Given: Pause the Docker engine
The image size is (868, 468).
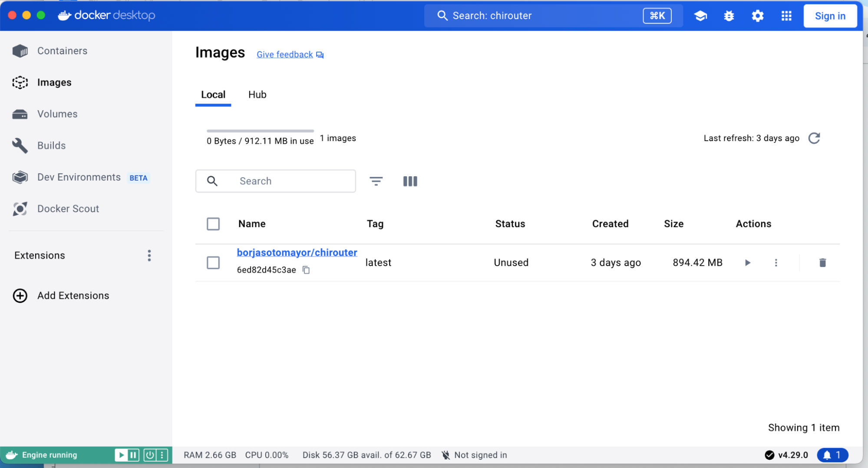Looking at the screenshot, I should tap(133, 455).
